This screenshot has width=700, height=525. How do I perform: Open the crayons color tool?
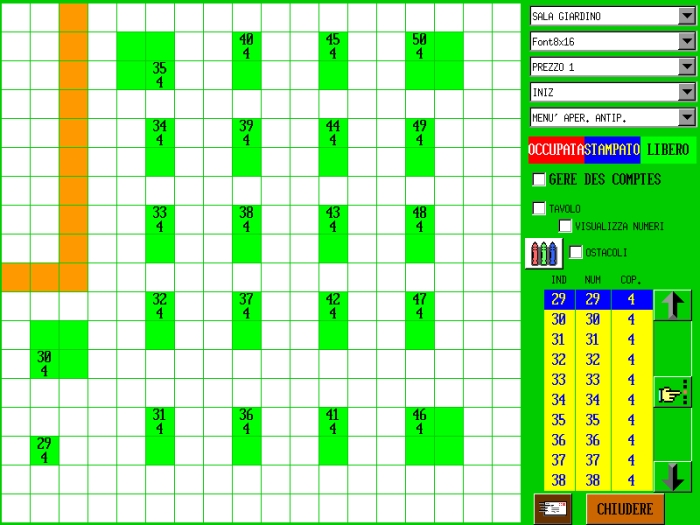point(544,253)
